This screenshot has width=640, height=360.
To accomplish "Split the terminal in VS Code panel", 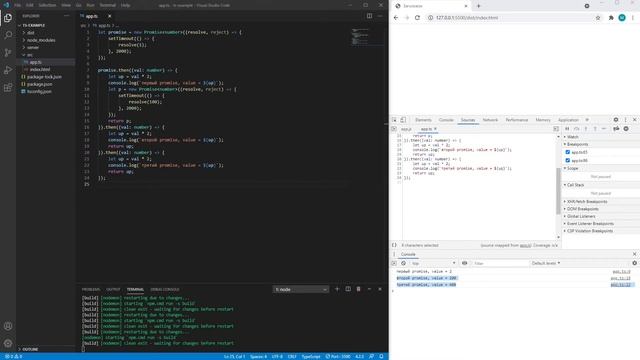I will 348,289.
